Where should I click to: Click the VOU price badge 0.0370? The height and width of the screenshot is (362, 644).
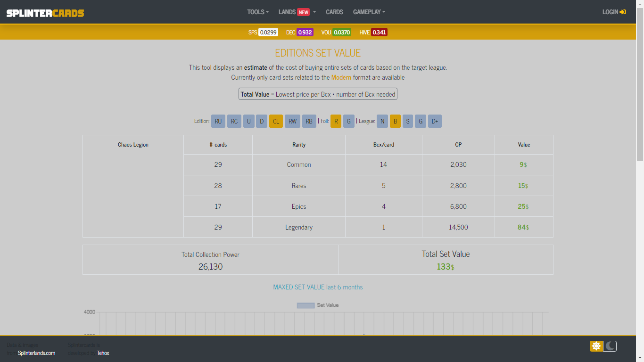point(342,32)
